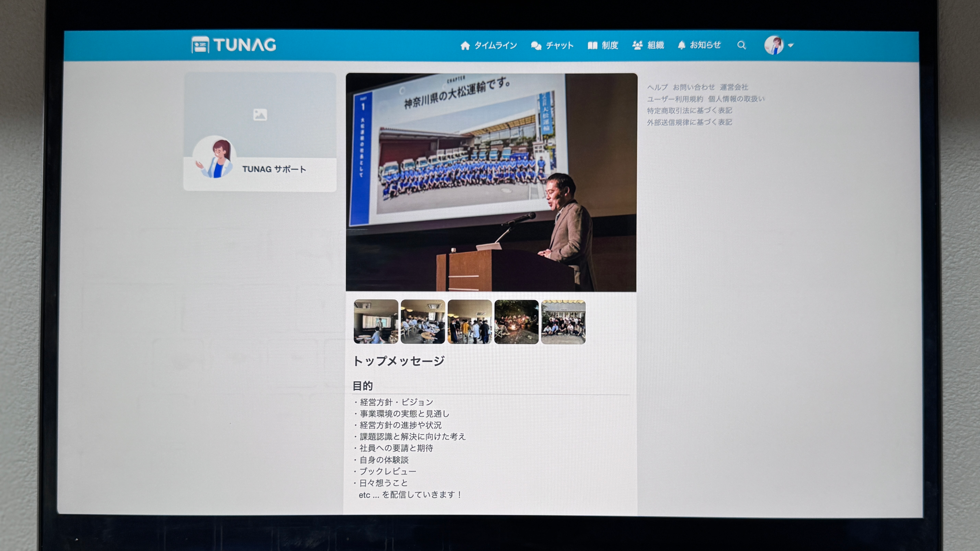
Task: Click the people icon for 組織
Action: tap(637, 45)
